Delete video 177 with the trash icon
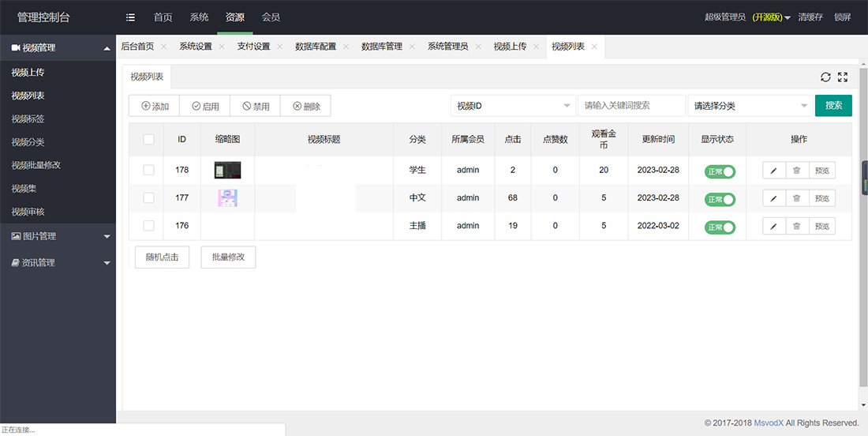 [797, 198]
